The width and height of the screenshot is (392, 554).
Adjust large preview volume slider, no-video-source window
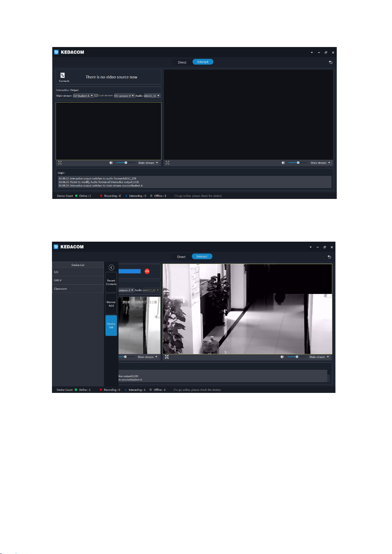(x=298, y=162)
